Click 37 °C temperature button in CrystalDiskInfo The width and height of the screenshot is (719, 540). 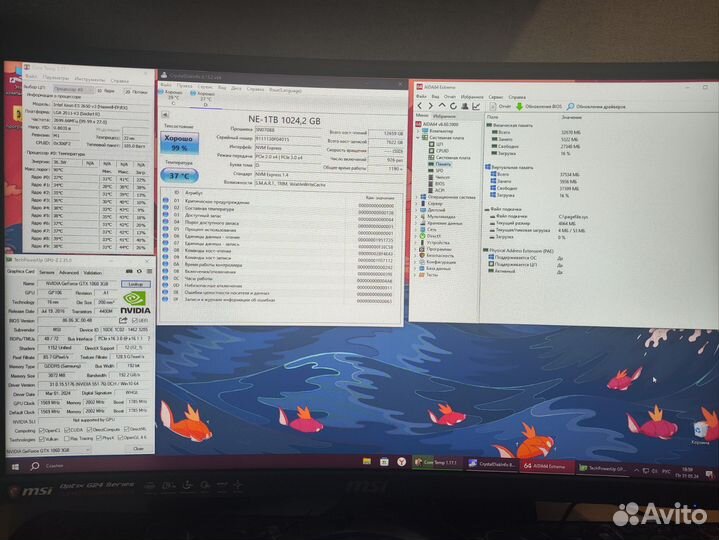click(179, 176)
